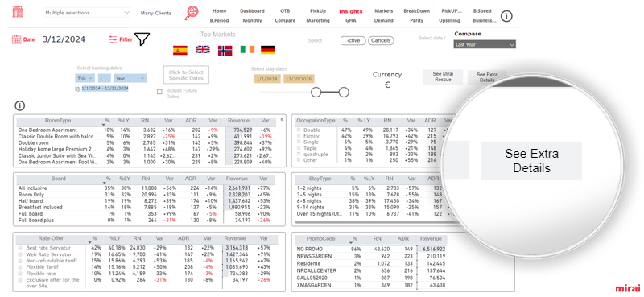Open the This booking period dropdown

(85, 78)
